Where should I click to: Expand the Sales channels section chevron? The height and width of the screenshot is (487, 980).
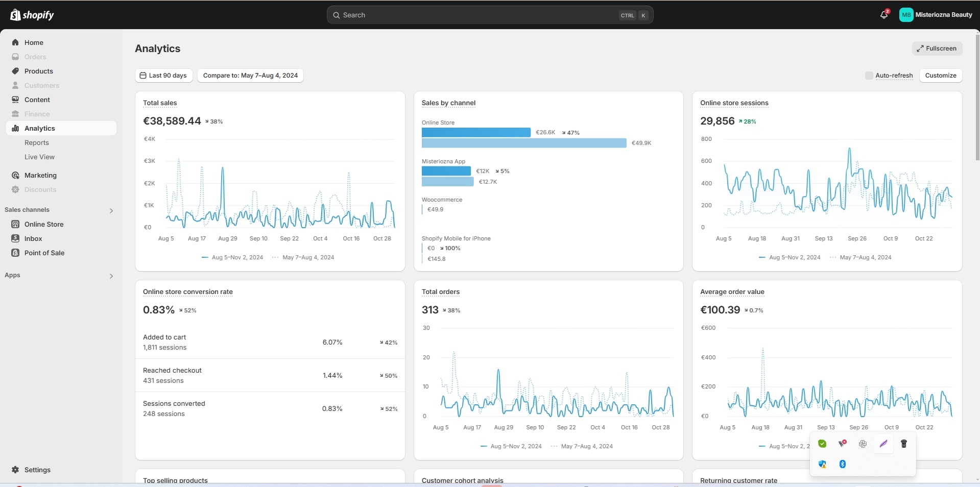111,210
